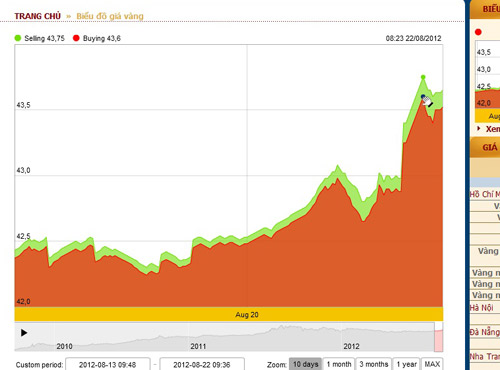The image size is (500, 370).
Task: Click the Aug 20 date bar
Action: click(x=229, y=314)
